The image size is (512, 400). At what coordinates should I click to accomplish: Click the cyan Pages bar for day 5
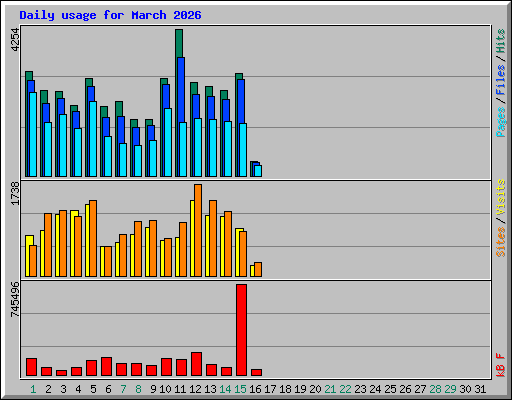93,139
